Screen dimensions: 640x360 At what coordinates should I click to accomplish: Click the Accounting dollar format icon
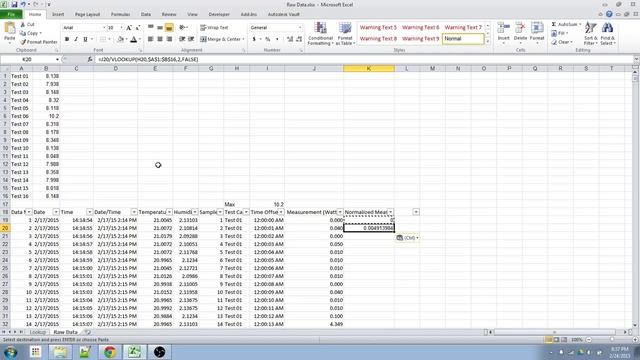coord(254,39)
